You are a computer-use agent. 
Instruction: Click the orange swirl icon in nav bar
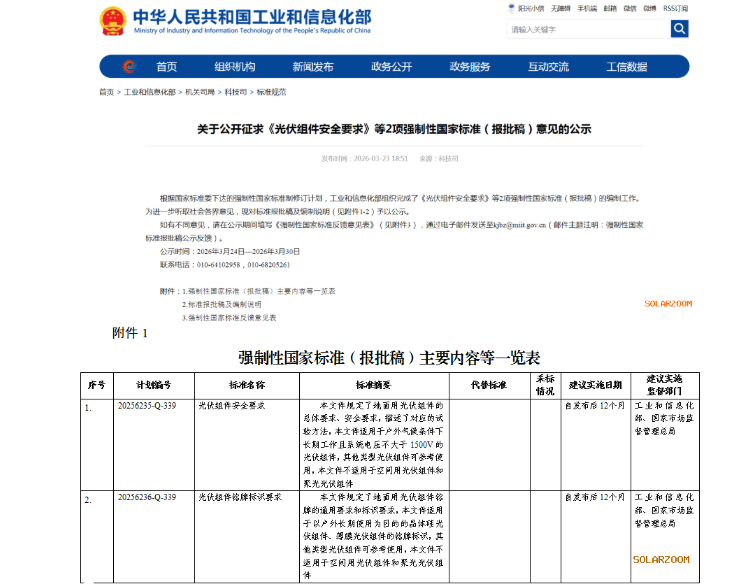[x=128, y=67]
